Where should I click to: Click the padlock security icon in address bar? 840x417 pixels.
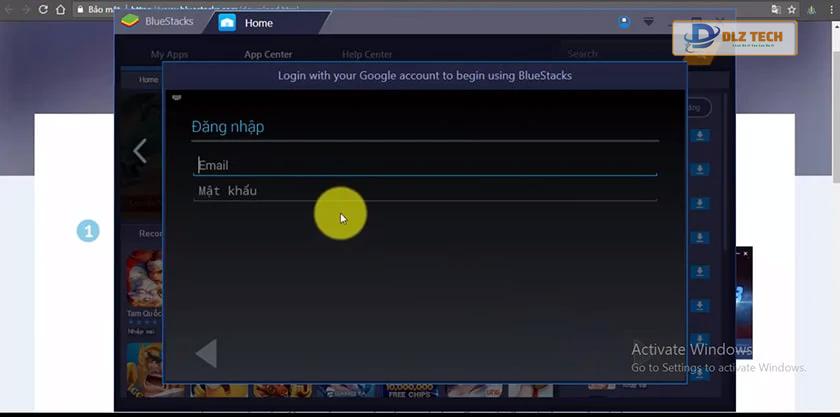tap(80, 10)
